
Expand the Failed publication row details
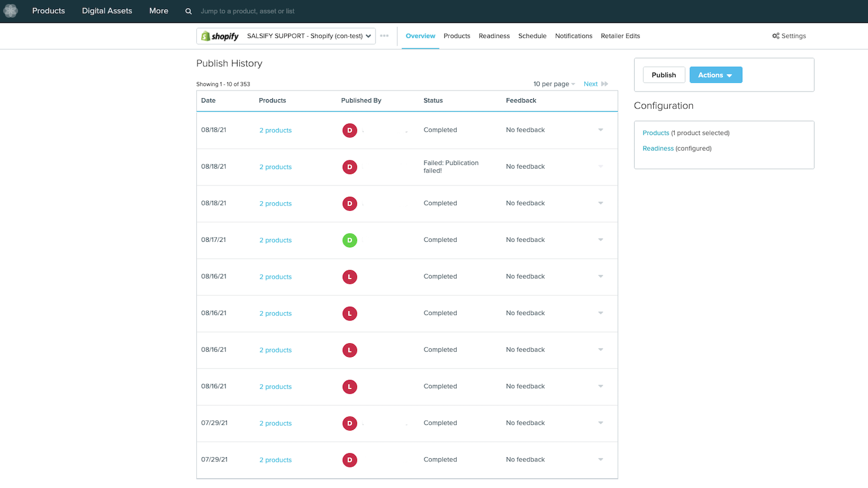click(x=601, y=166)
